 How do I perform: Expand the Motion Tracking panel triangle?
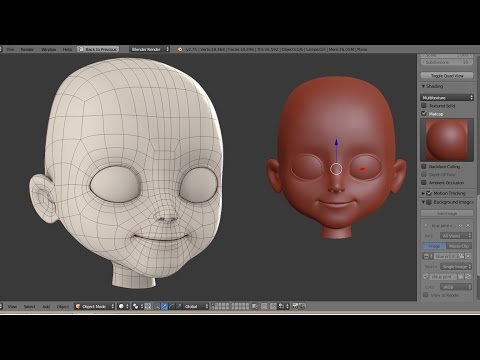423,193
